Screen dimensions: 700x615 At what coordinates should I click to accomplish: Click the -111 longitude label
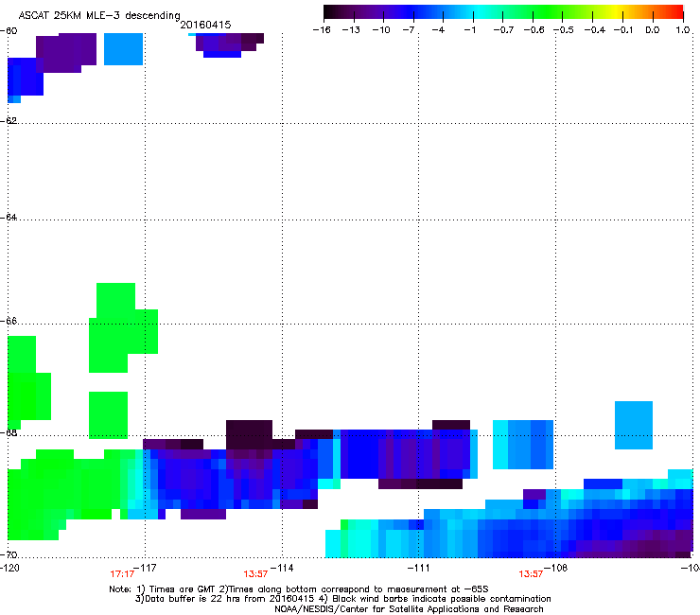tap(418, 568)
